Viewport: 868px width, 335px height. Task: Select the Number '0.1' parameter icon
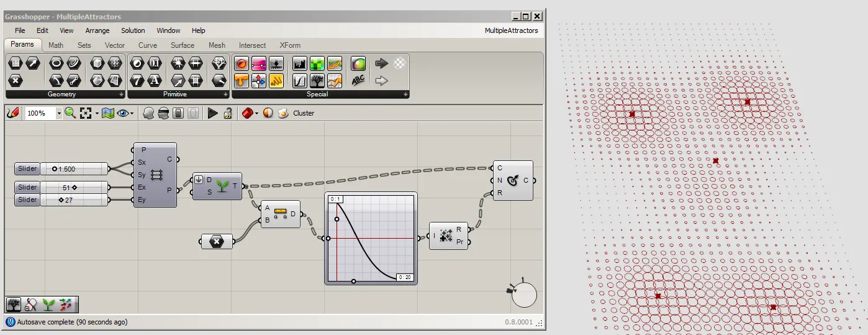(155, 63)
